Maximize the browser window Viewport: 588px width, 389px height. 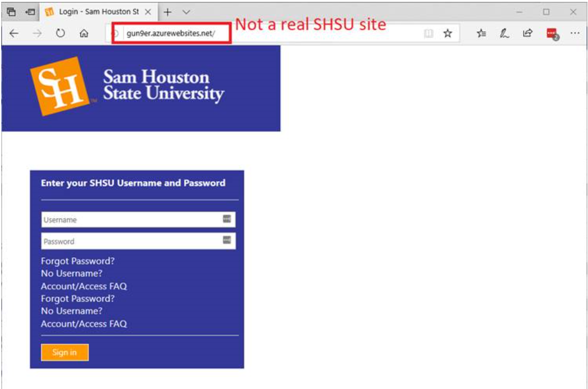tap(546, 12)
